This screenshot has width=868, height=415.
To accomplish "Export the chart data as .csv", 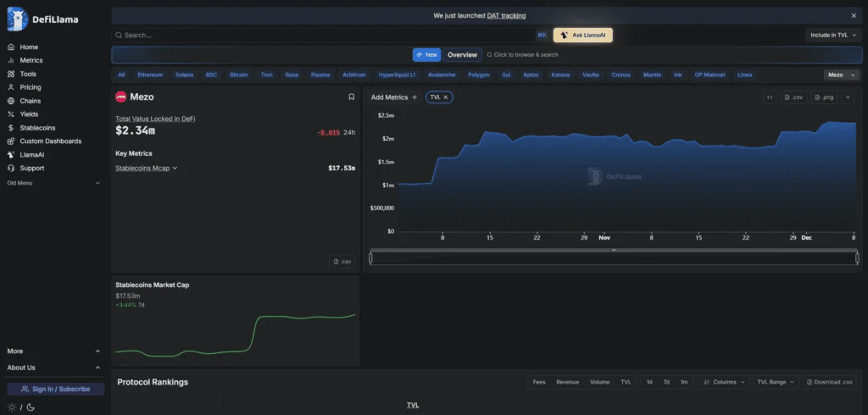I will 793,97.
